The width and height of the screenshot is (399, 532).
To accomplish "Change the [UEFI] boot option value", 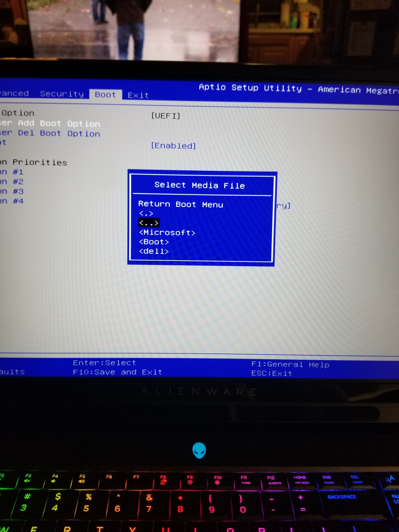I will coord(166,116).
